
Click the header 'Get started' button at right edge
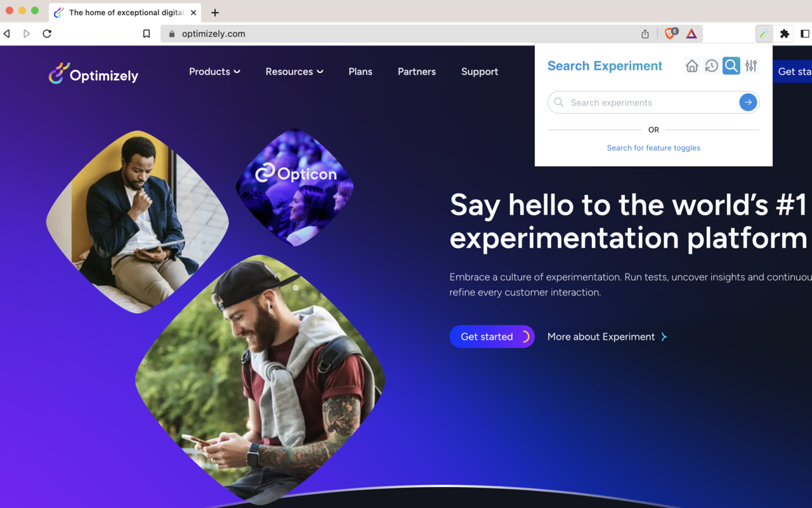pyautogui.click(x=792, y=72)
